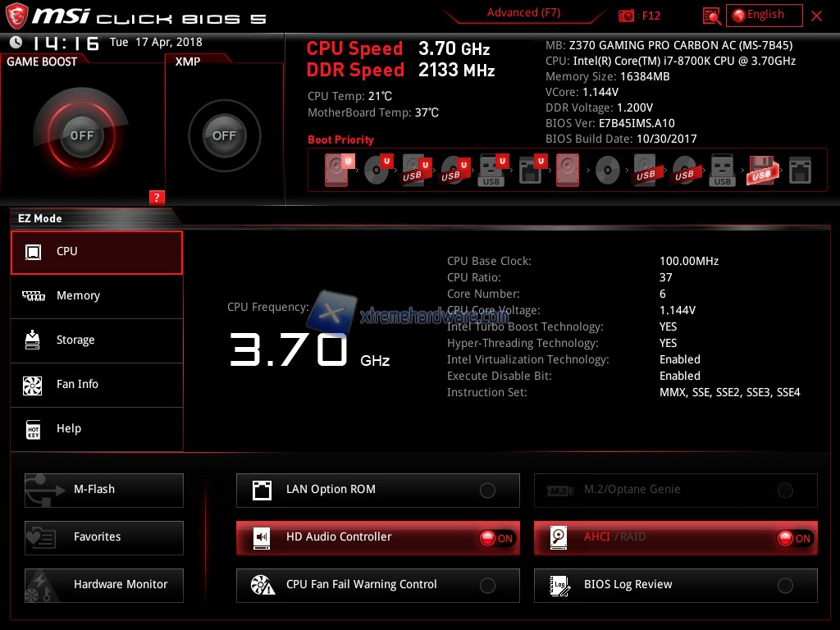The image size is (840, 630).
Task: Select the CPU tab in EZ Mode
Action: tap(97, 252)
